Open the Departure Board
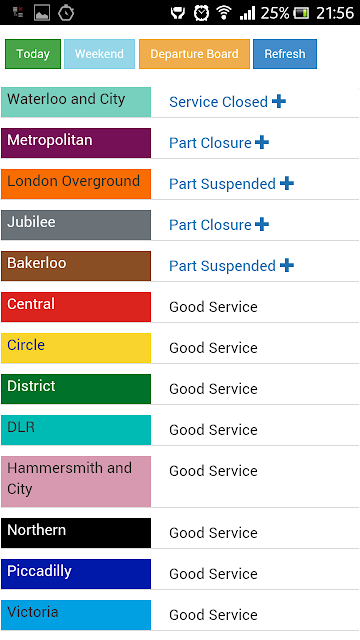This screenshot has width=360, height=640. pyautogui.click(x=194, y=54)
